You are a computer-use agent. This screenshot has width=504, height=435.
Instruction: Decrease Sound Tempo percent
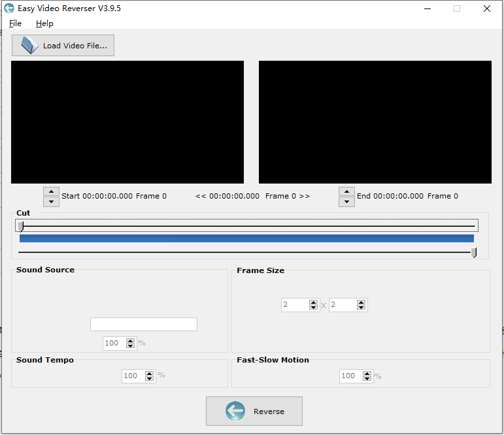149,378
